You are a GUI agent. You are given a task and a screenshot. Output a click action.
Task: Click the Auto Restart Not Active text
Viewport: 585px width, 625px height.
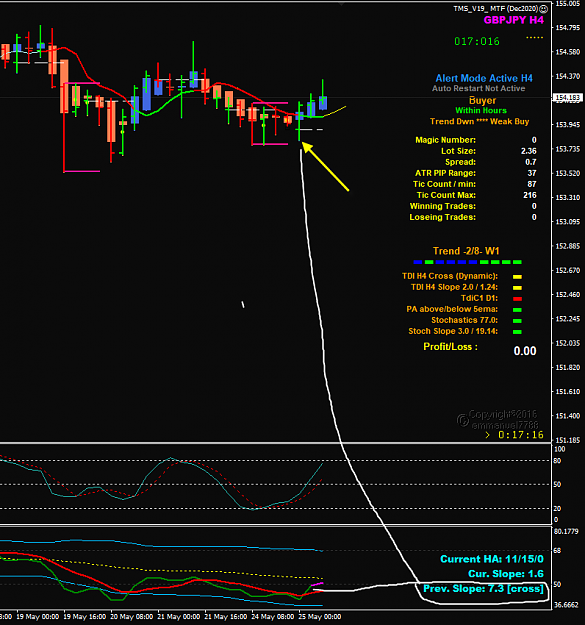[x=479, y=88]
